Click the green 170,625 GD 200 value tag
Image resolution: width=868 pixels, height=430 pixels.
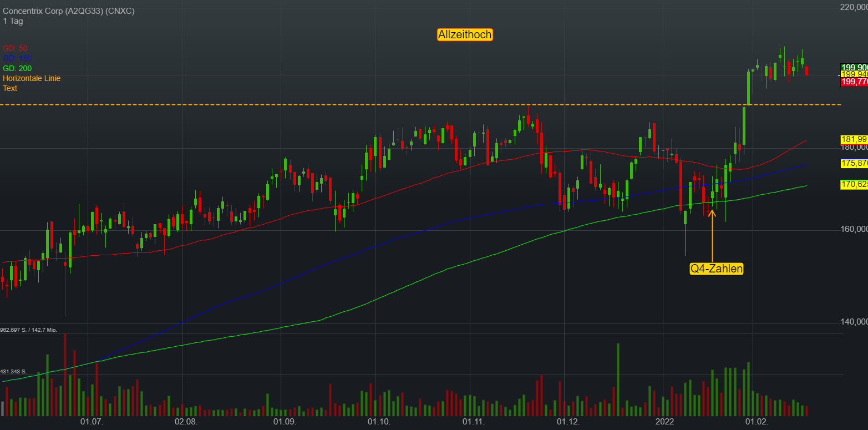click(x=854, y=184)
